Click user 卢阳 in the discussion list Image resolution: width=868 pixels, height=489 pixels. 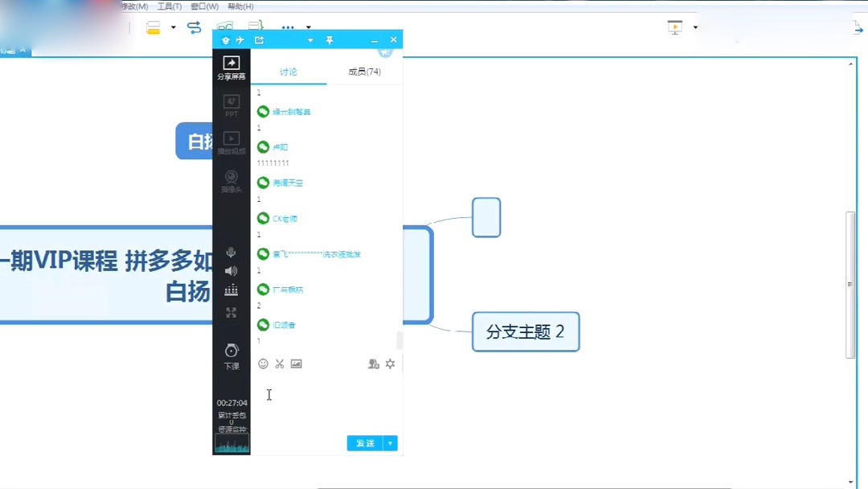281,147
